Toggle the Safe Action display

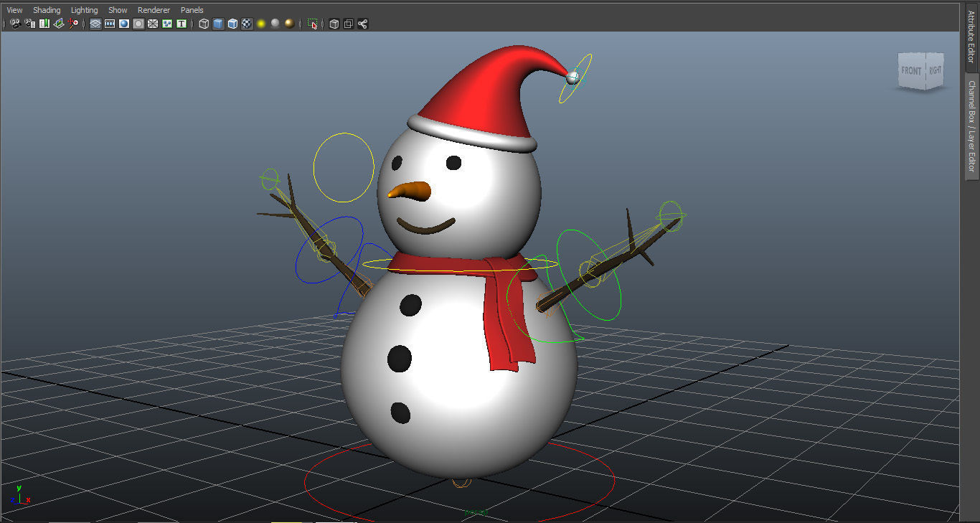(x=167, y=24)
